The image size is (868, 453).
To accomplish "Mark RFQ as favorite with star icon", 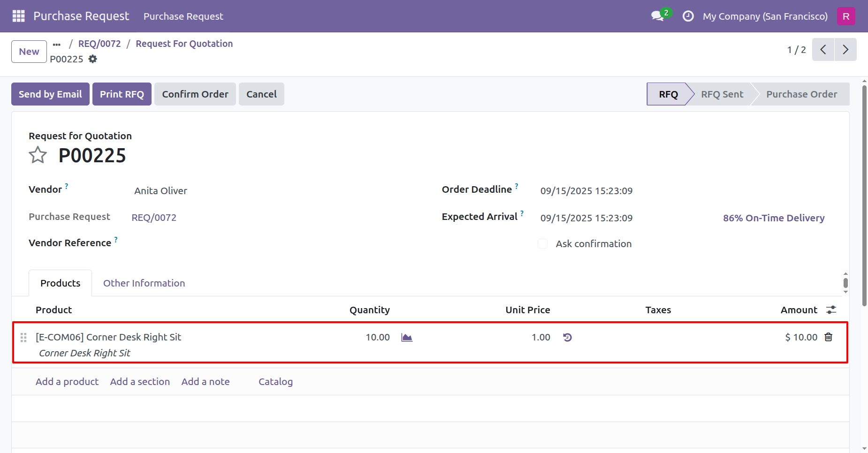I will (x=38, y=155).
